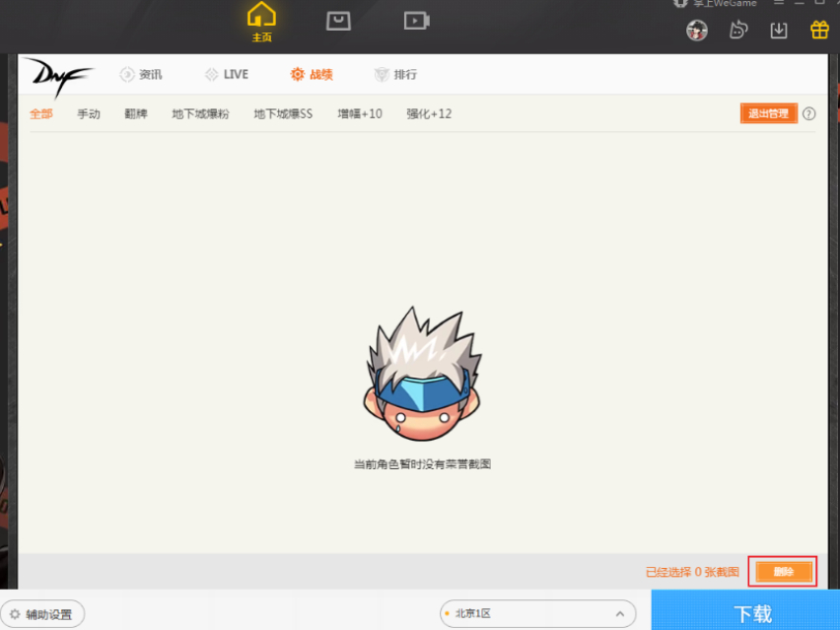Click the spiky-haired mascot image

click(x=423, y=374)
